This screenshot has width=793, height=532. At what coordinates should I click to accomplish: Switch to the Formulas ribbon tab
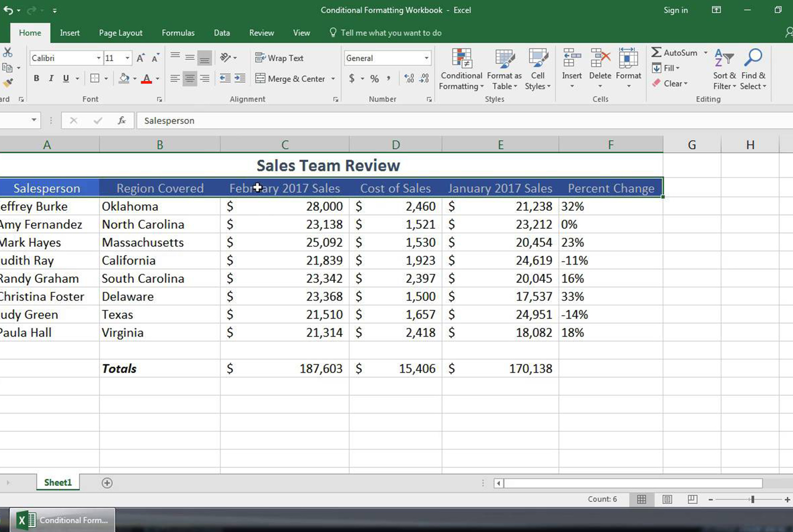(178, 33)
